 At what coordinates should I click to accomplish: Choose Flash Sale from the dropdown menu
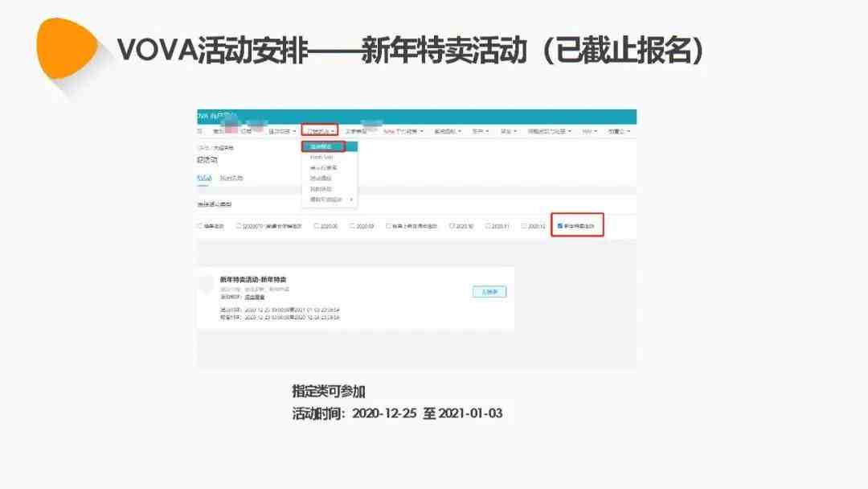[321, 158]
